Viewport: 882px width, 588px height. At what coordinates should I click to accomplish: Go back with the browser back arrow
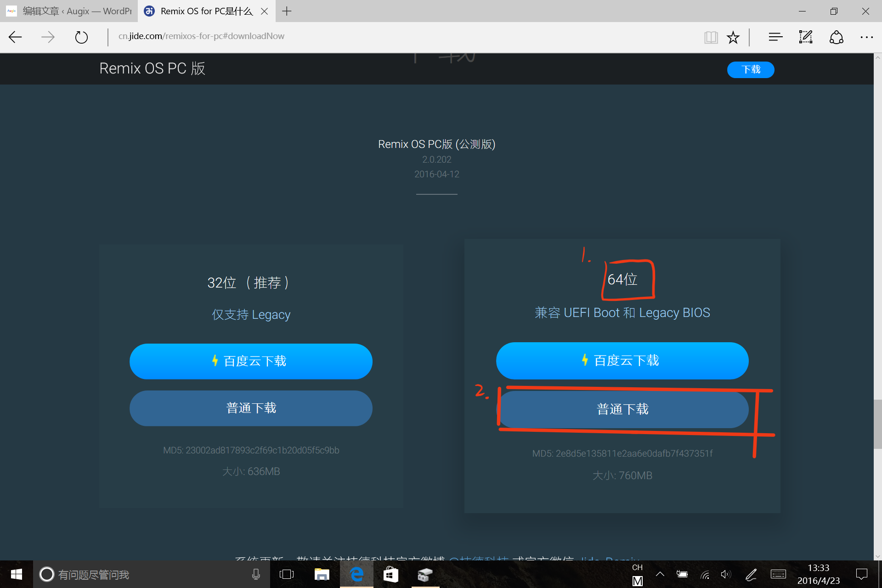pos(15,37)
